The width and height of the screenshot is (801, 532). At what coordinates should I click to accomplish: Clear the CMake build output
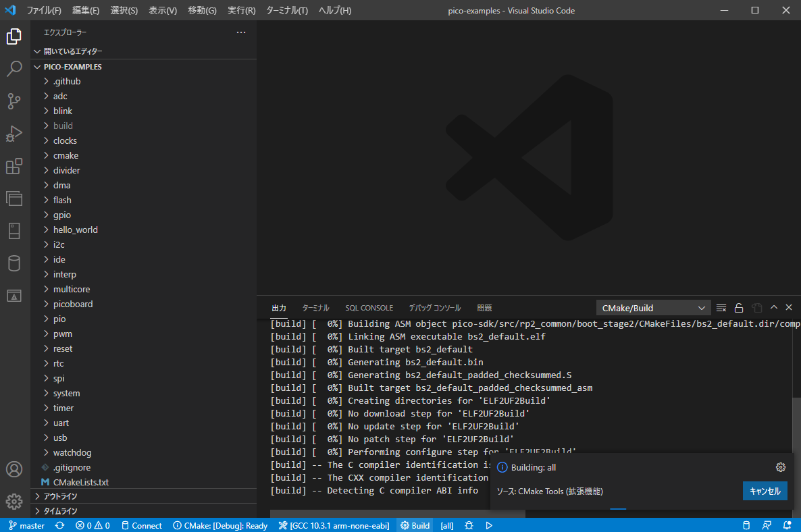[721, 307]
